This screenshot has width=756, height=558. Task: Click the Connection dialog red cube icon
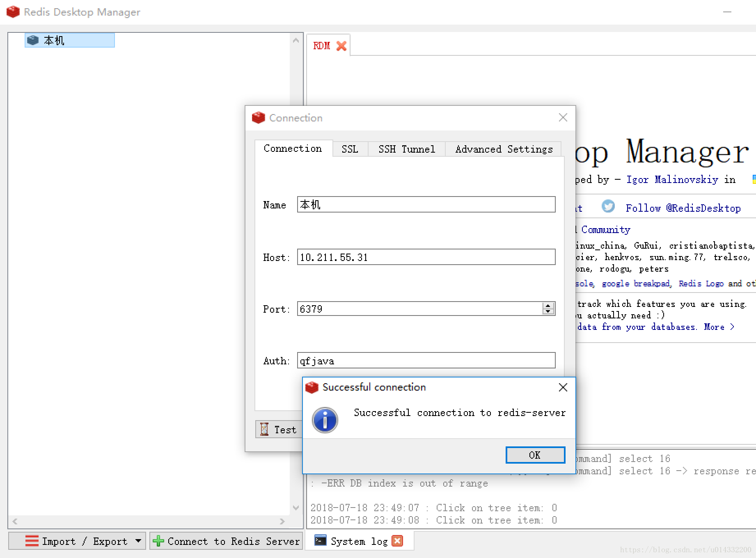coord(259,118)
